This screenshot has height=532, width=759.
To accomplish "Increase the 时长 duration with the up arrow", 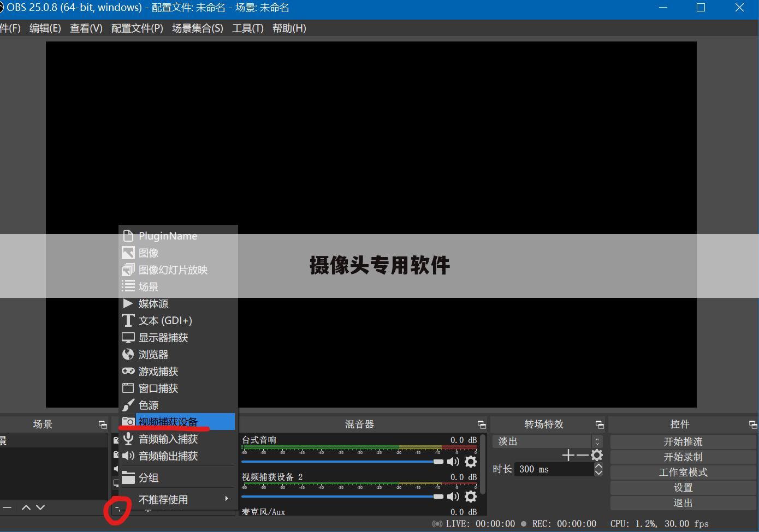I will pyautogui.click(x=598, y=466).
